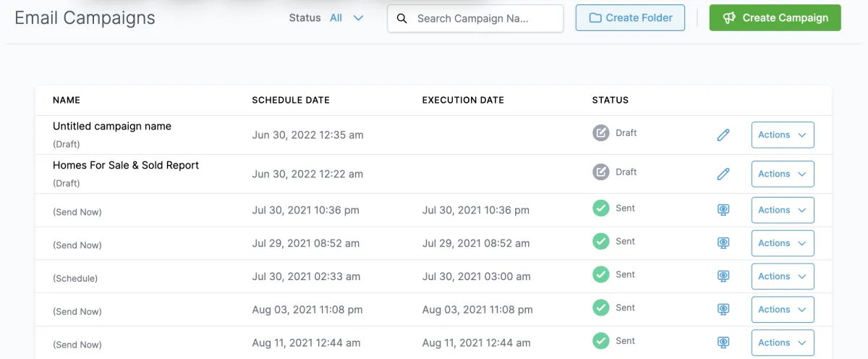Edit the Untitled campaign name draft via pencil icon

pyautogui.click(x=723, y=135)
